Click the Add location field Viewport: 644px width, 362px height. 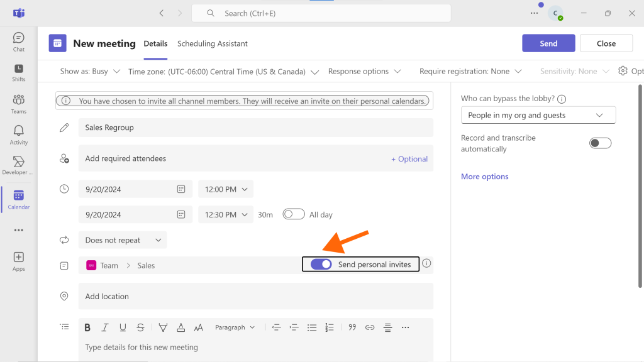256,297
